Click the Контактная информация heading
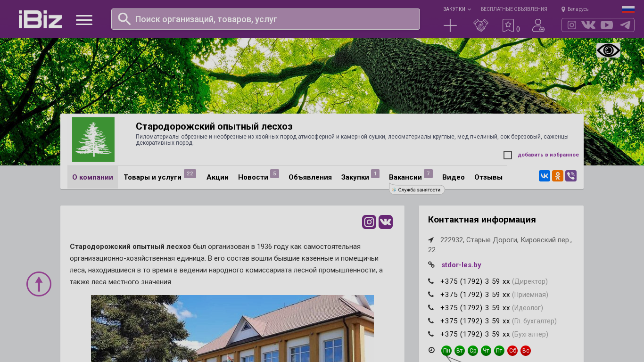644x362 pixels. click(x=482, y=220)
